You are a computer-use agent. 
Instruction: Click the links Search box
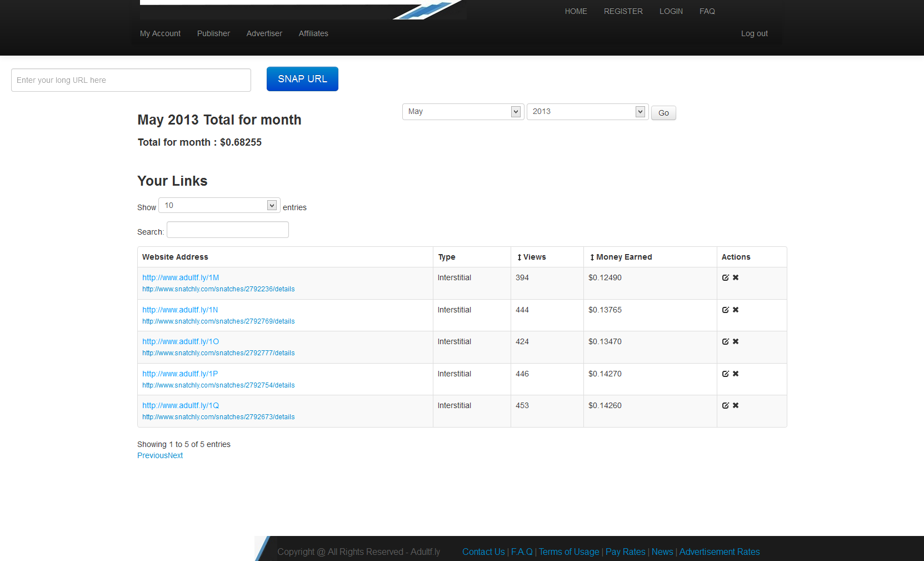[x=228, y=230]
